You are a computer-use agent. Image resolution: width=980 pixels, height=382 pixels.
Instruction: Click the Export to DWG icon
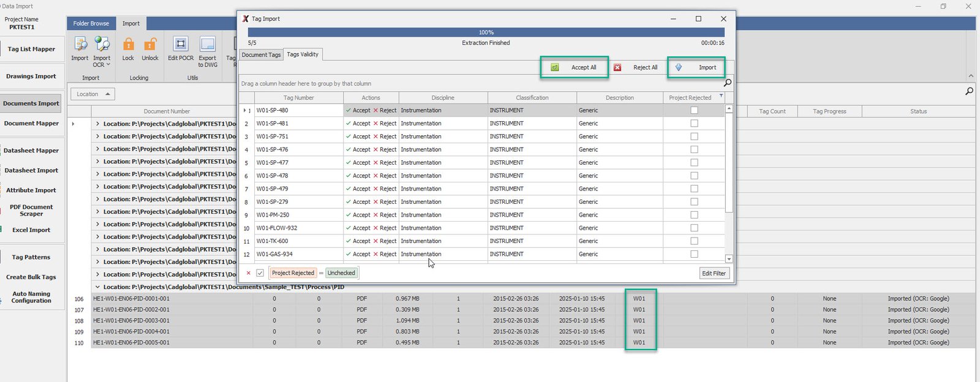click(x=208, y=45)
